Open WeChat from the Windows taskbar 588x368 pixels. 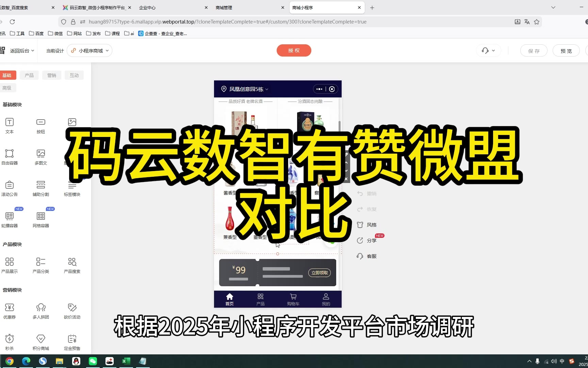coord(93,361)
